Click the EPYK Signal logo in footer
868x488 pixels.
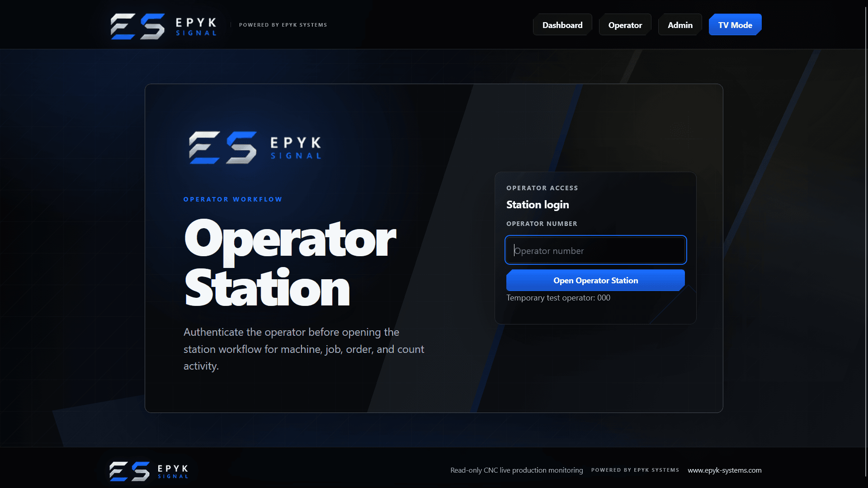149,471
